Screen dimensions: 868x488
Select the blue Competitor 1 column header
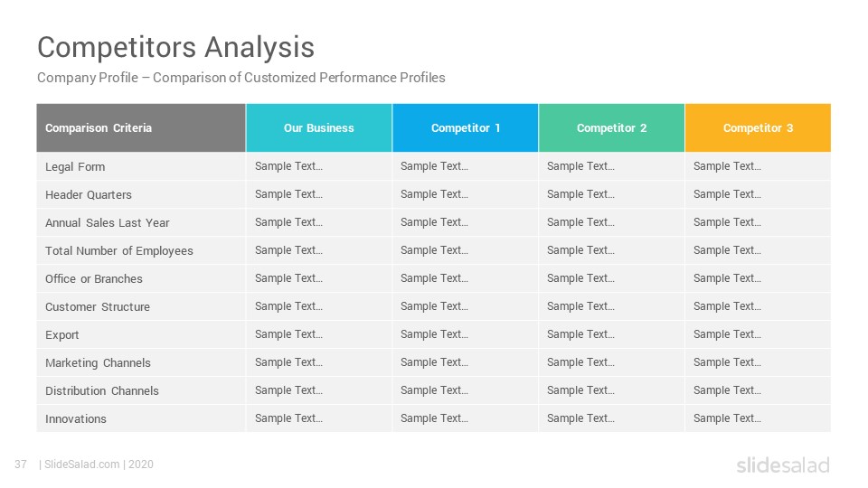465,127
